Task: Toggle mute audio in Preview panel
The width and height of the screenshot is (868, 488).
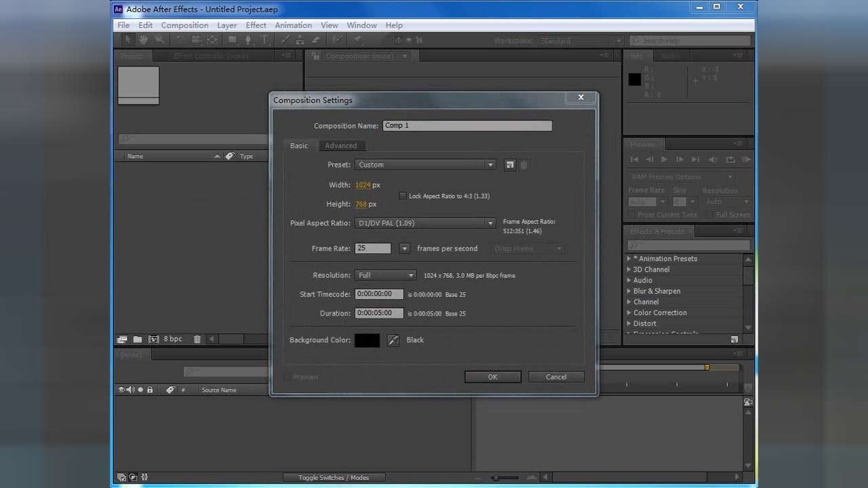Action: (x=713, y=159)
